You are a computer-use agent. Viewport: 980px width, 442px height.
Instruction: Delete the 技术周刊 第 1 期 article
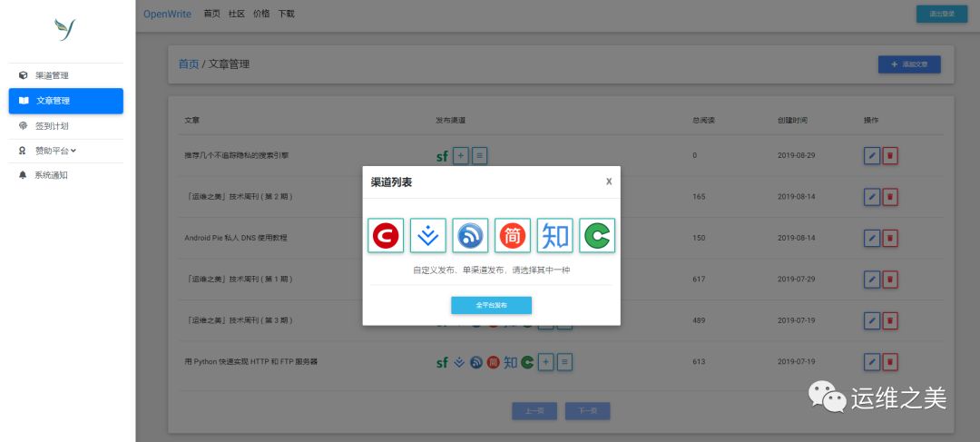[x=890, y=280]
